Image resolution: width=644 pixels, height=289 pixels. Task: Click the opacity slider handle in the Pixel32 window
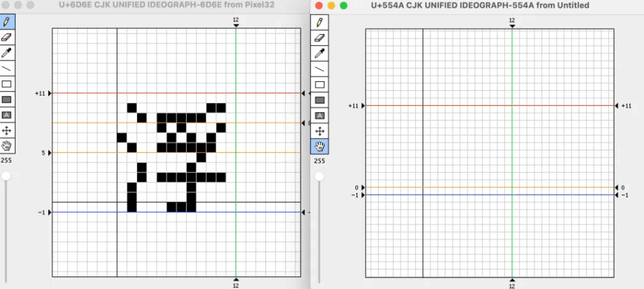tap(6, 177)
